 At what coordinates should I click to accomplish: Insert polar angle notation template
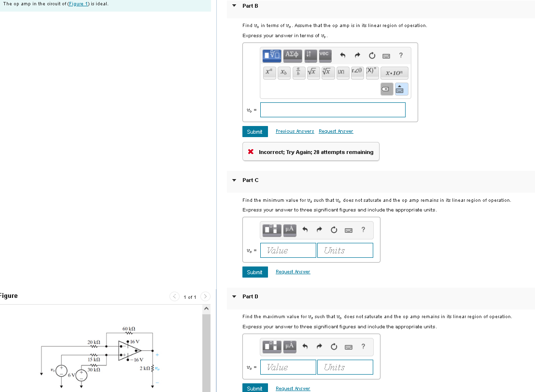(x=357, y=73)
